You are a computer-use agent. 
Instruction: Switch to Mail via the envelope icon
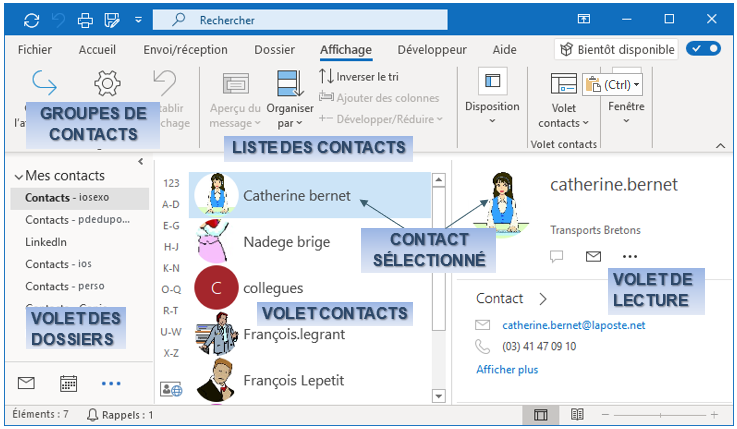pyautogui.click(x=26, y=383)
